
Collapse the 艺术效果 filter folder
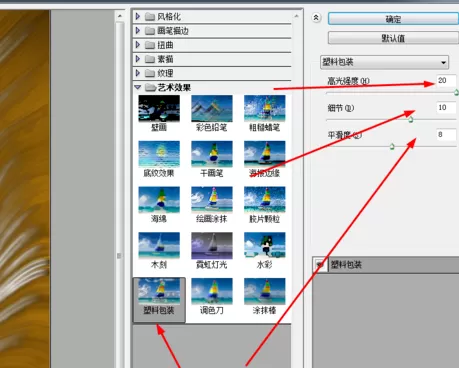138,87
